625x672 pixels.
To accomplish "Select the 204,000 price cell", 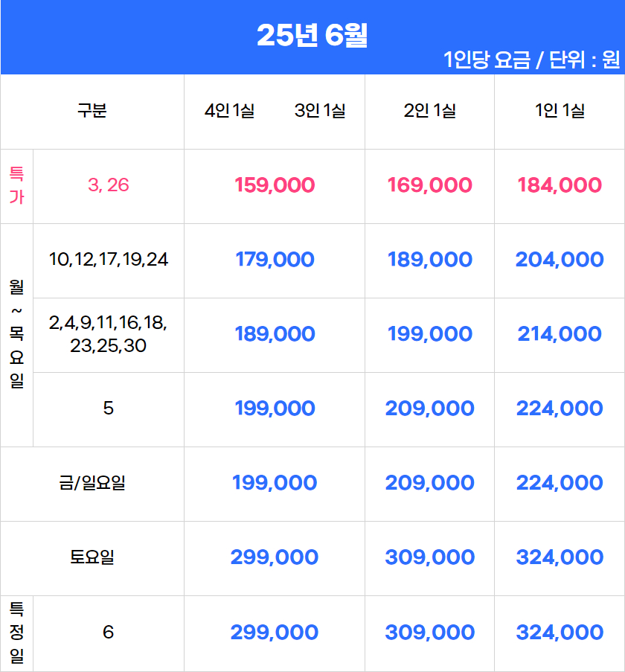I will coord(560,259).
